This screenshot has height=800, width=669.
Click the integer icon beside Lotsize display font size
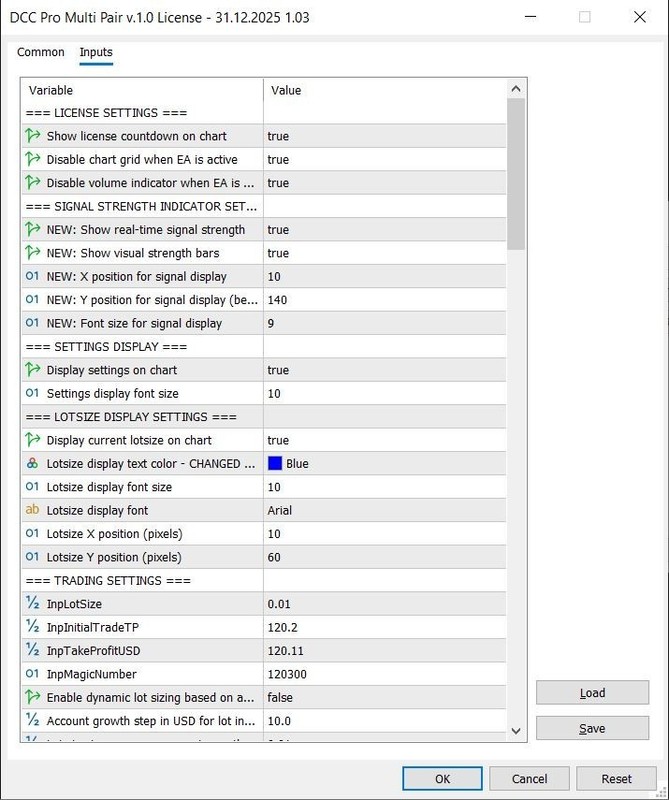click(32, 487)
